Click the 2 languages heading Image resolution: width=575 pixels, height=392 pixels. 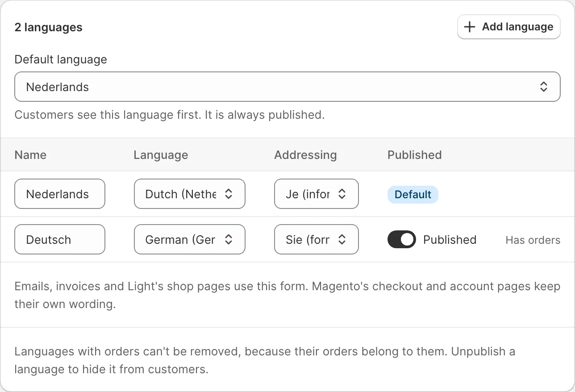(49, 27)
